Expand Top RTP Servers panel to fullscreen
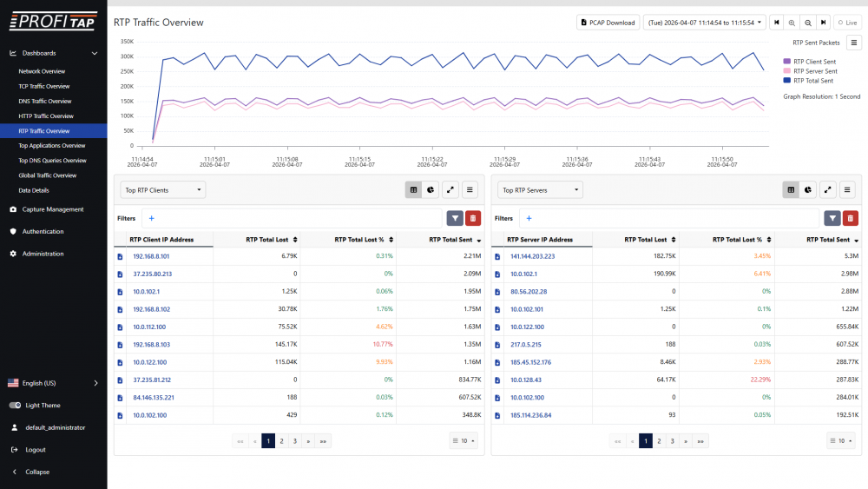Image resolution: width=868 pixels, height=489 pixels. point(828,189)
